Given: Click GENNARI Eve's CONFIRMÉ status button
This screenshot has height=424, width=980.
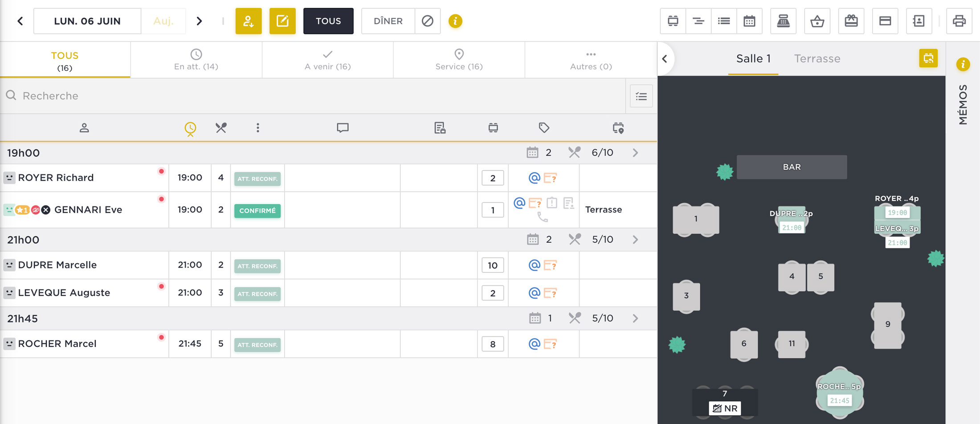Looking at the screenshot, I should [257, 210].
